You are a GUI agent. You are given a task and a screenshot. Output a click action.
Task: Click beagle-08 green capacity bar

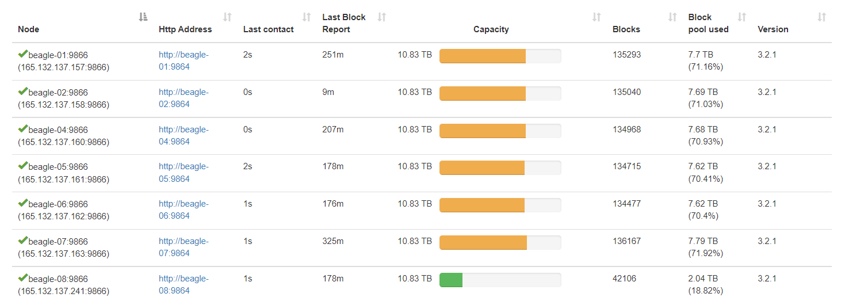451,280
